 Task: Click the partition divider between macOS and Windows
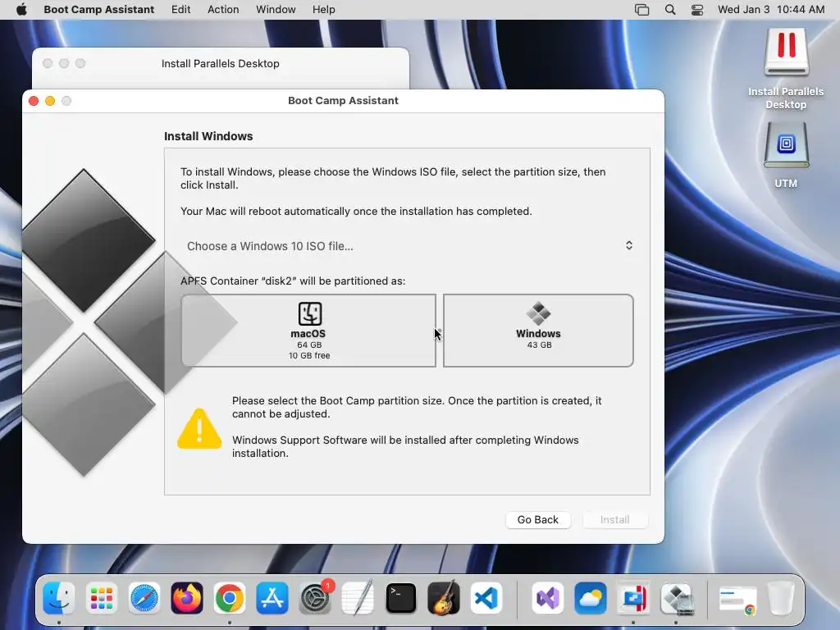point(440,331)
